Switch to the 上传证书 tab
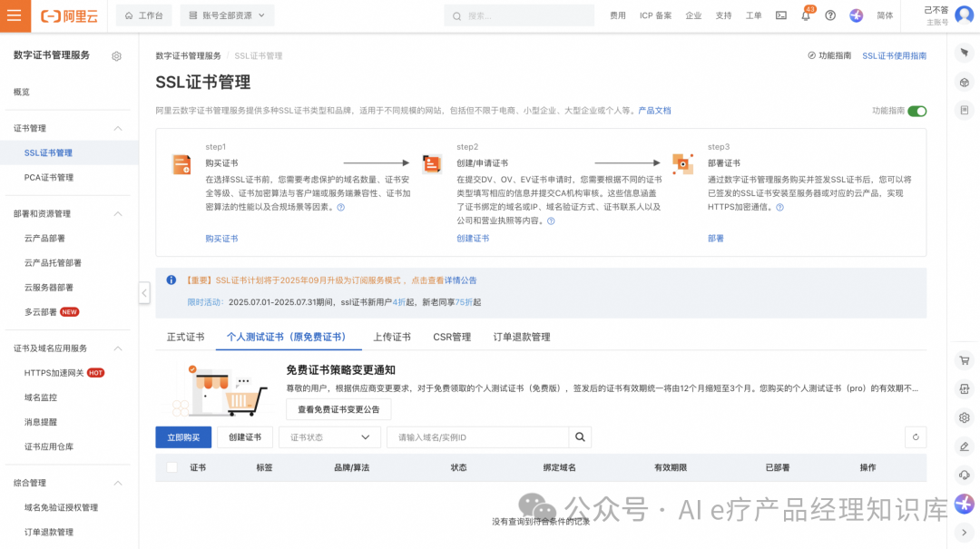The width and height of the screenshot is (980, 549). pyautogui.click(x=392, y=337)
